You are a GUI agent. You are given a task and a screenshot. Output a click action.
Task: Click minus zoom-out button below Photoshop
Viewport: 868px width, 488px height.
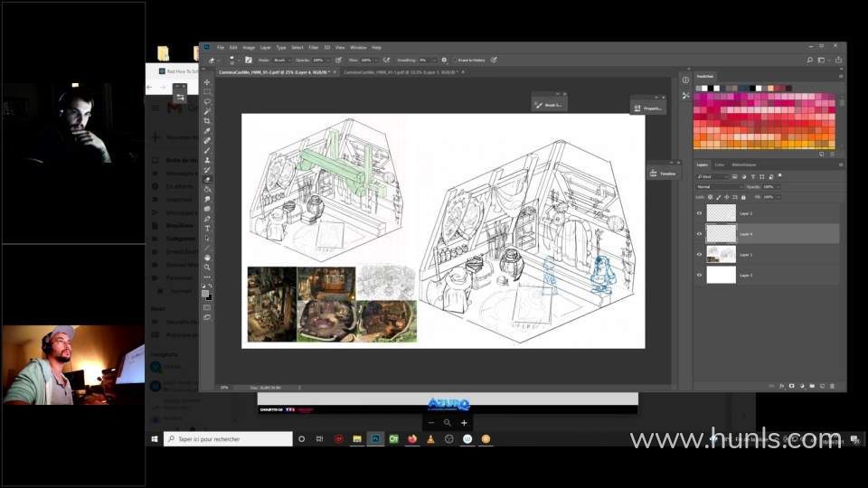[x=431, y=423]
